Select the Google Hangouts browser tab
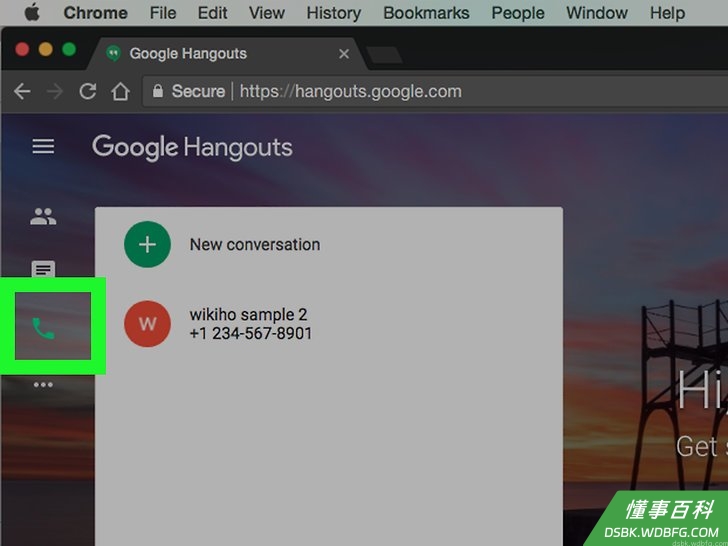This screenshot has width=728, height=546. point(228,54)
